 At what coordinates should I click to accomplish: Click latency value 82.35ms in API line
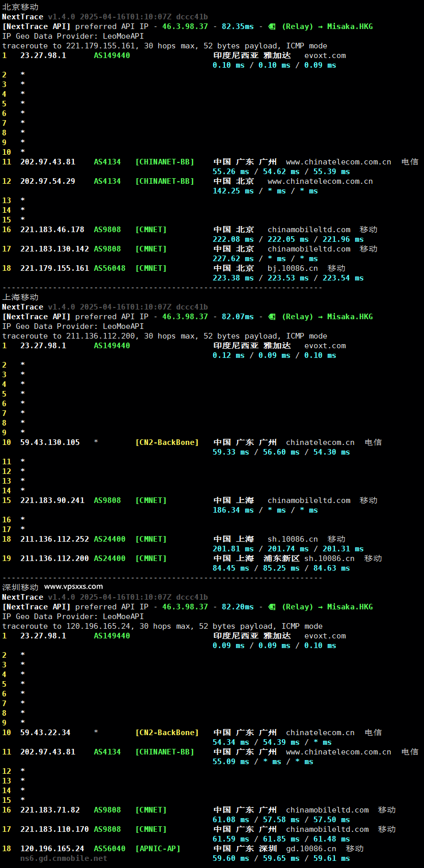tap(238, 26)
